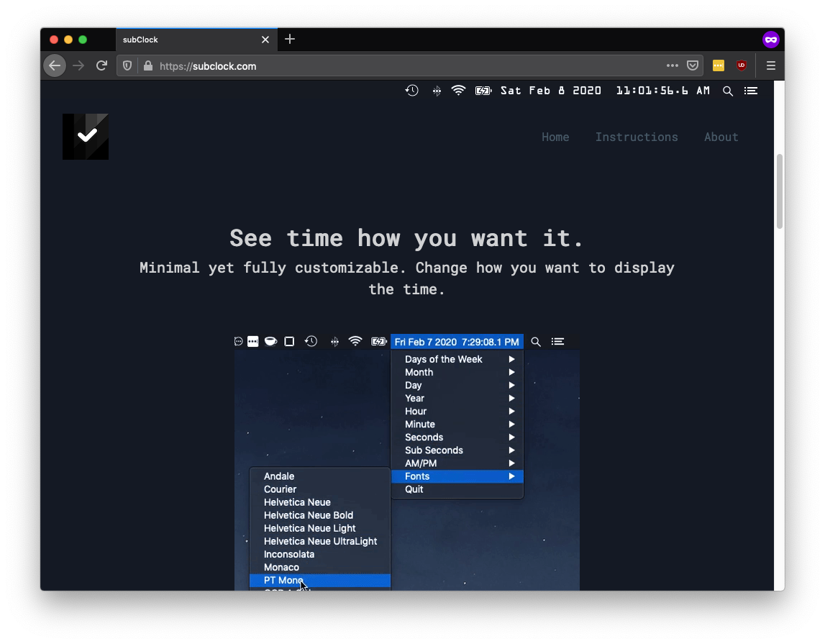Click the battery icon in demo menu bar
The width and height of the screenshot is (825, 644).
pos(379,342)
